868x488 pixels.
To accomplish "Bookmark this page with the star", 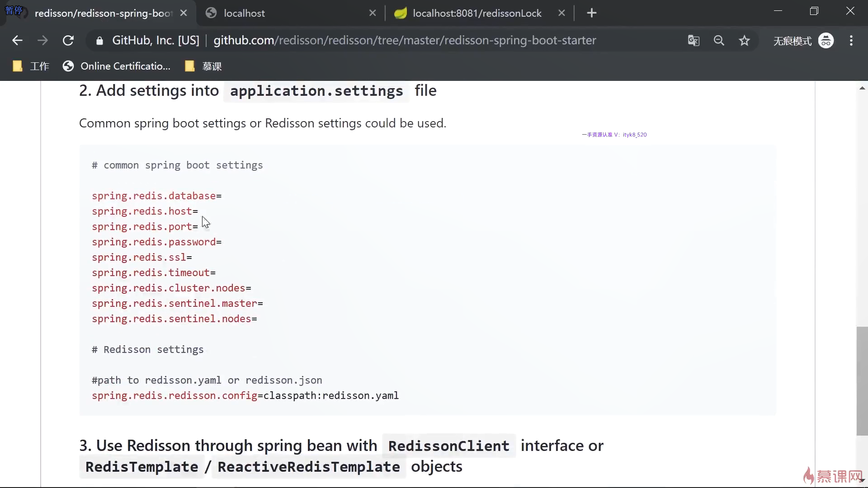I will (744, 41).
